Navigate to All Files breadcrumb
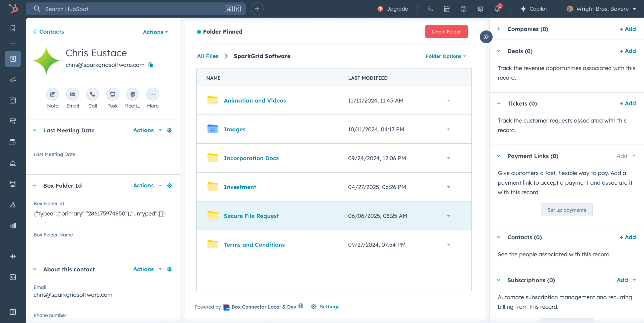The height and width of the screenshot is (323, 644). point(208,56)
